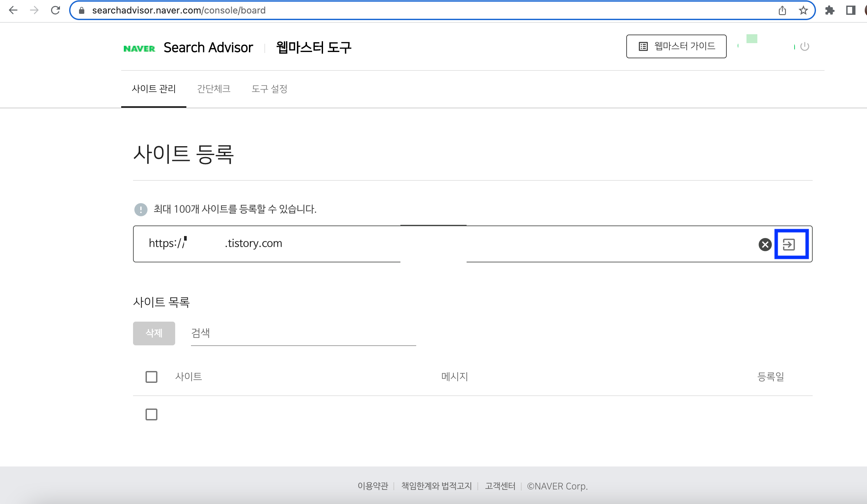Log out using the power icon
Viewport: 867px width, 504px height.
[x=805, y=46]
